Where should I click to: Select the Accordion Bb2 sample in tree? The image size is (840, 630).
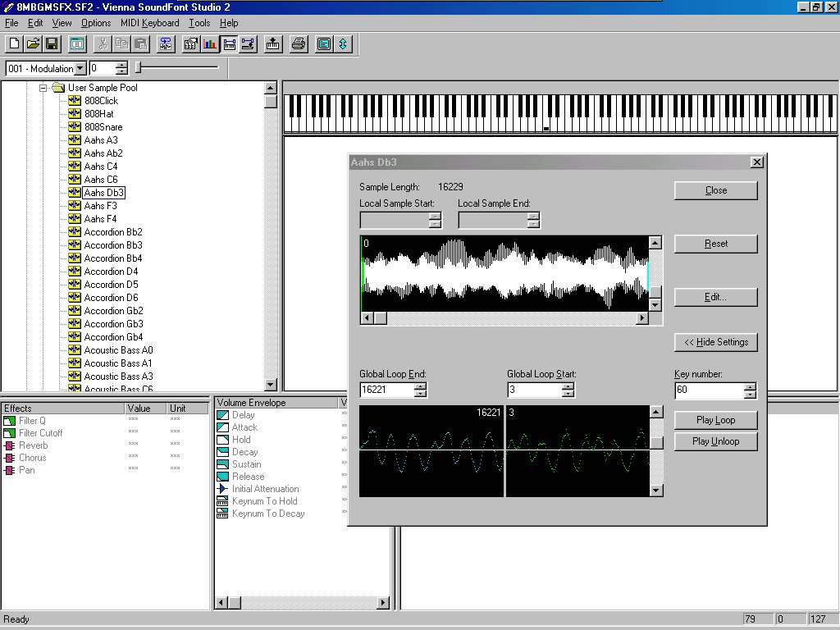pyautogui.click(x=113, y=232)
